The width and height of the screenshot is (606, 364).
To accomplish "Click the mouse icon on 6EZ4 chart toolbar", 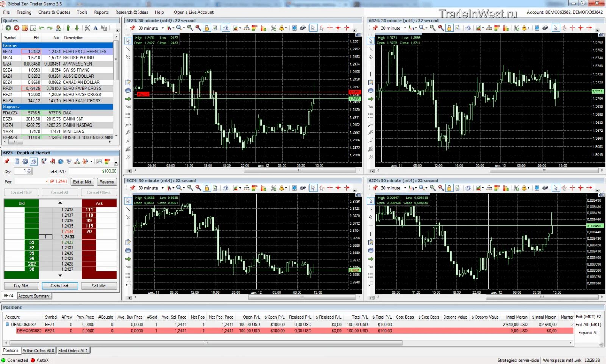I will (x=303, y=28).
